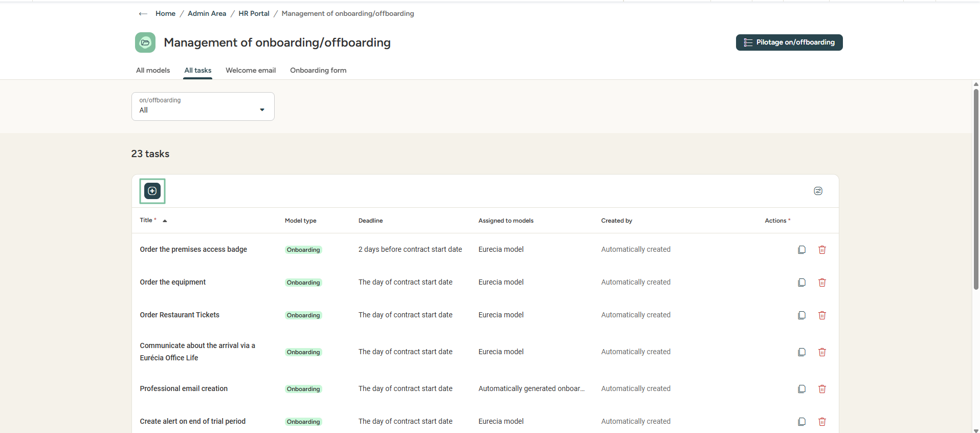Sort tasks by Title column arrow
Image resolution: width=980 pixels, height=433 pixels.
click(x=165, y=221)
